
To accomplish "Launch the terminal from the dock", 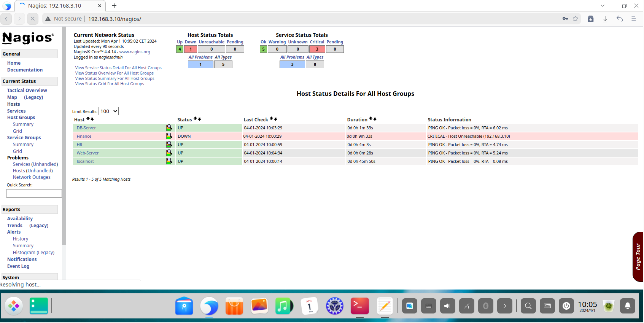I will [359, 306].
